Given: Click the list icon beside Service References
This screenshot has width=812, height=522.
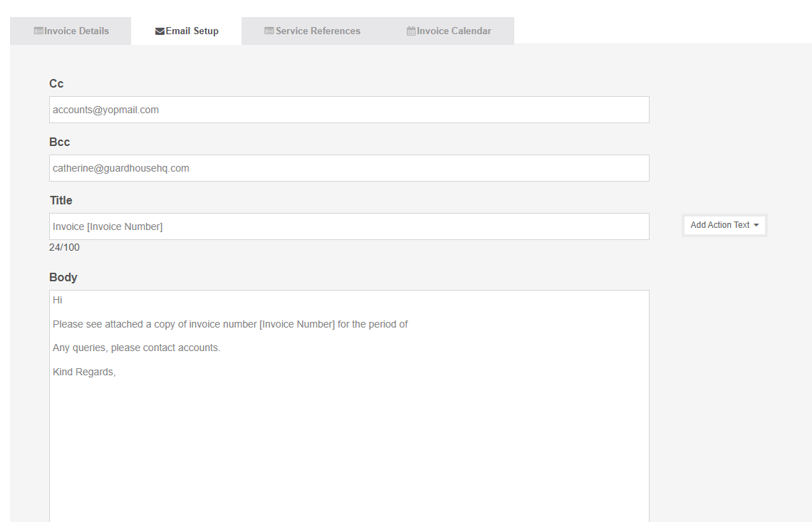Looking at the screenshot, I should [x=269, y=31].
